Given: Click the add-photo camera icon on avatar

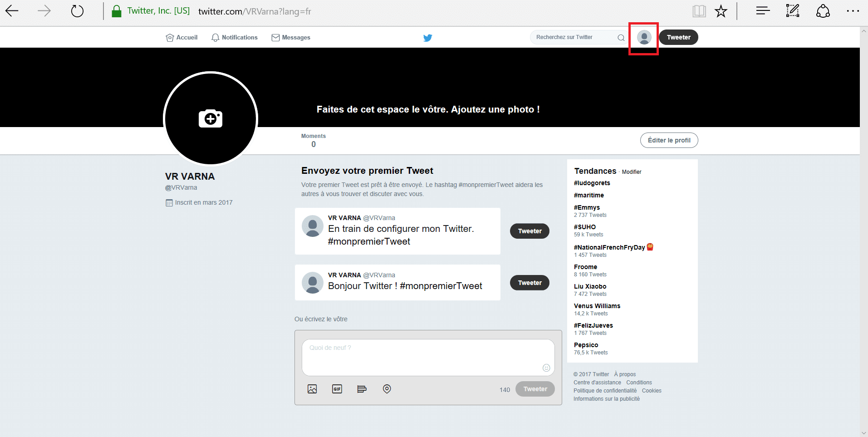Looking at the screenshot, I should 211,118.
